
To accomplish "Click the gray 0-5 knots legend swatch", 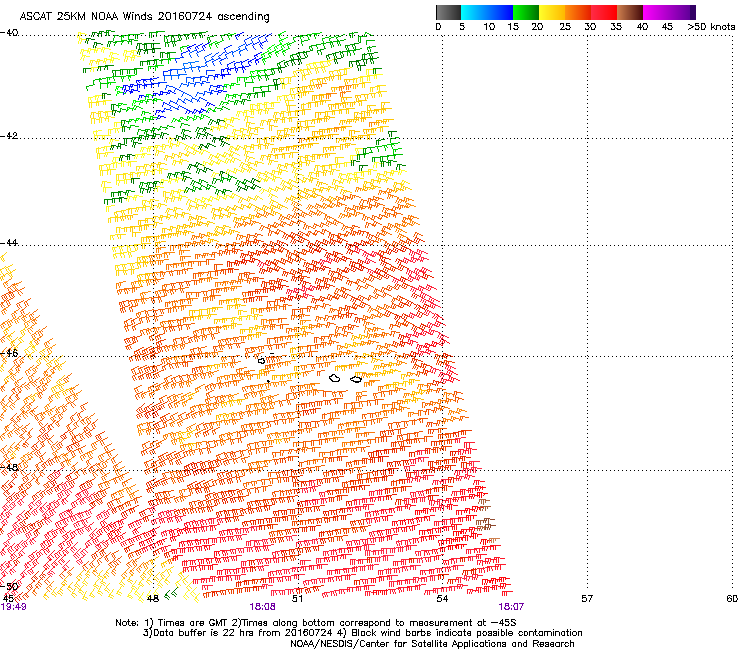I will (x=448, y=12).
